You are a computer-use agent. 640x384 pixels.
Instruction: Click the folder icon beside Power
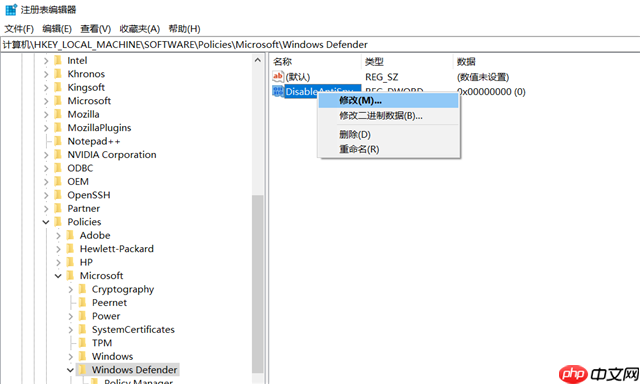coord(83,316)
